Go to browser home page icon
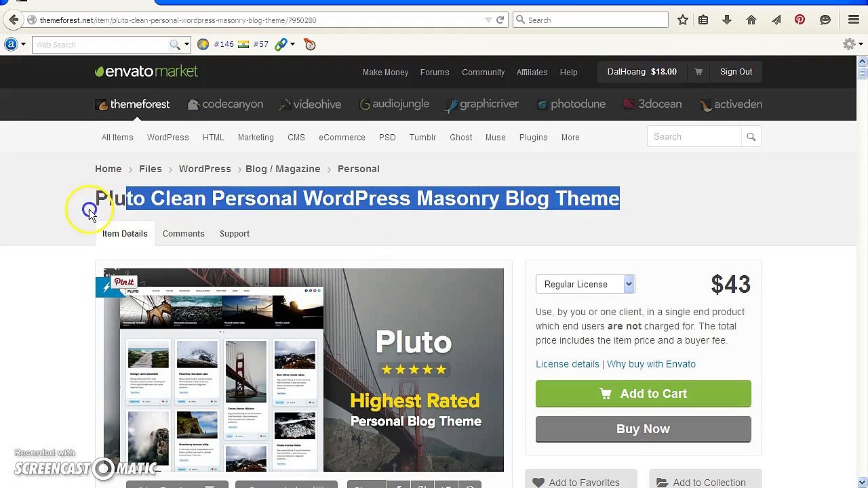Viewport: 868px width, 488px height. pos(751,20)
